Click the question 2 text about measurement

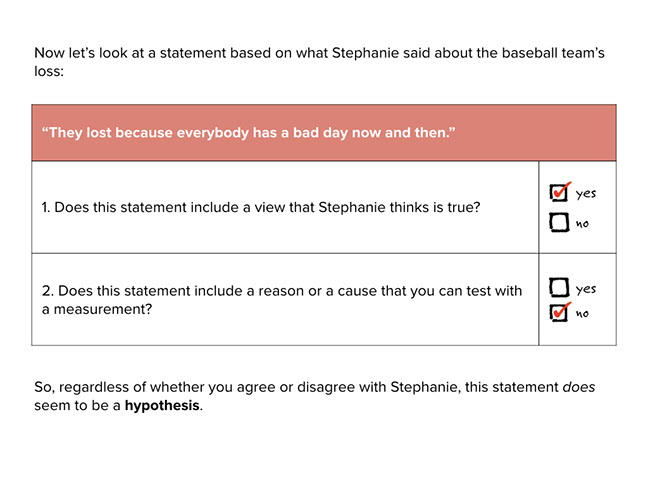281,291
